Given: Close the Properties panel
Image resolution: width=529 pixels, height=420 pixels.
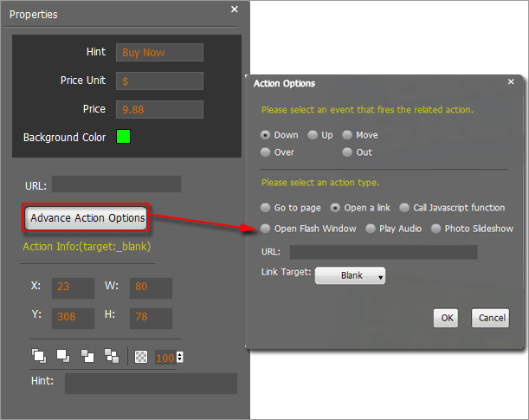Looking at the screenshot, I should pyautogui.click(x=234, y=10).
